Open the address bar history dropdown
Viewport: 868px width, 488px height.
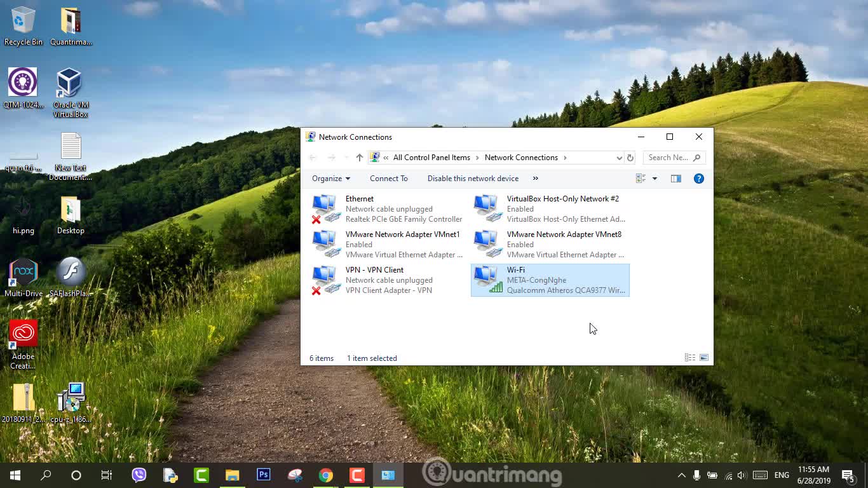click(x=619, y=158)
